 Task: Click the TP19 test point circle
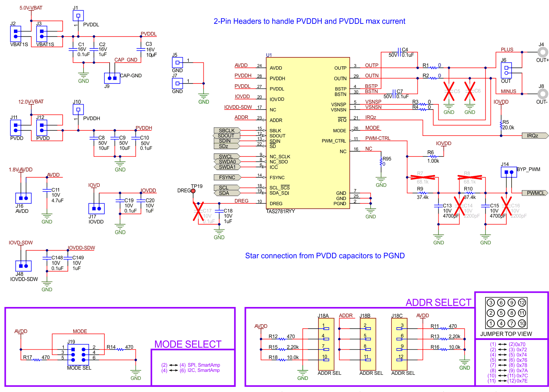(x=193, y=191)
